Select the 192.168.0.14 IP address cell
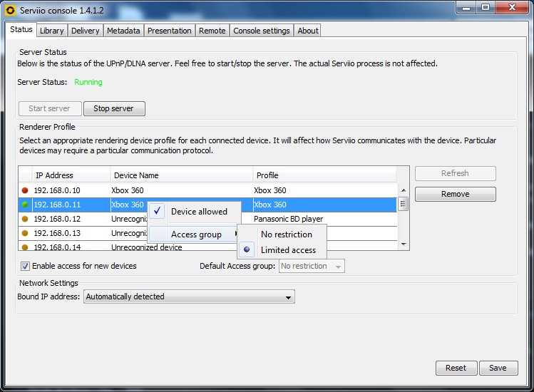534x392 pixels. [71, 247]
